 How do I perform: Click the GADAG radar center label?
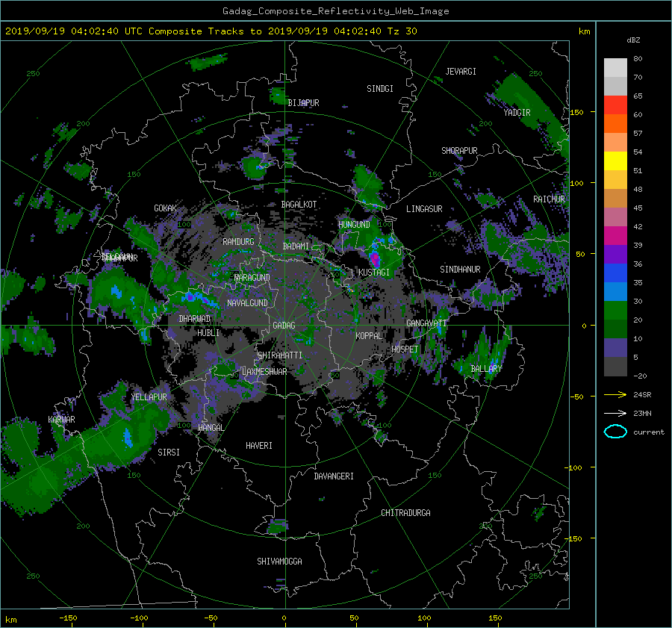tap(284, 326)
